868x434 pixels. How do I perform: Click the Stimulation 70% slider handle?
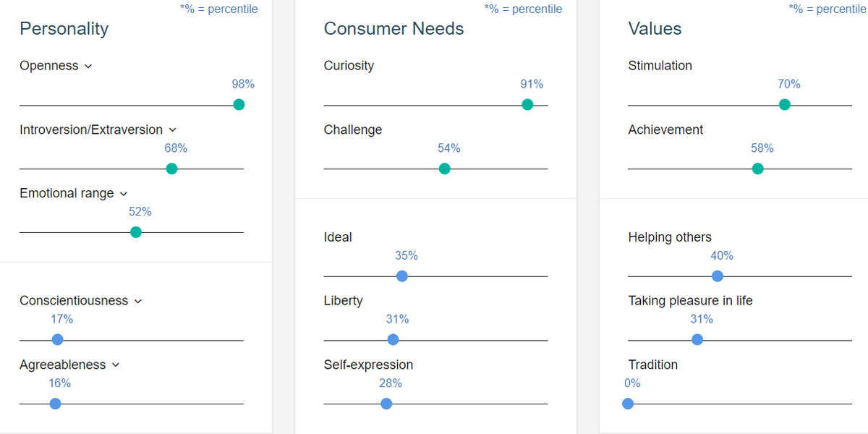[x=785, y=105]
